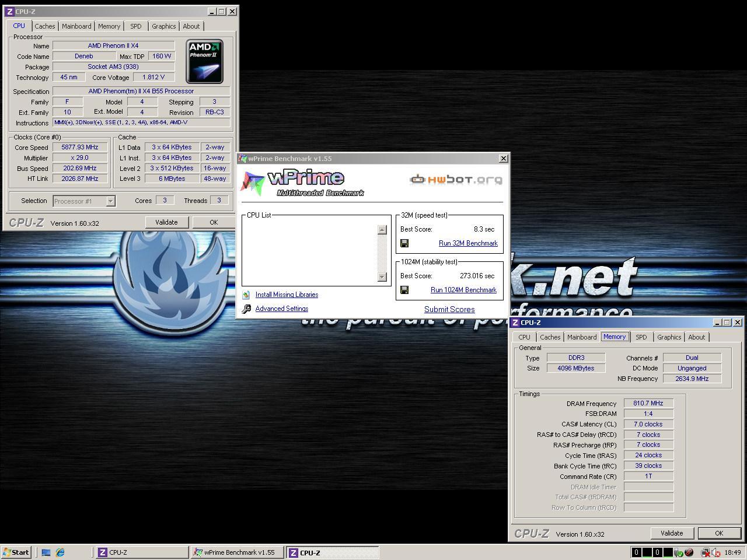Click OK in the CPU tab window
This screenshot has width=747, height=560.
click(x=214, y=222)
